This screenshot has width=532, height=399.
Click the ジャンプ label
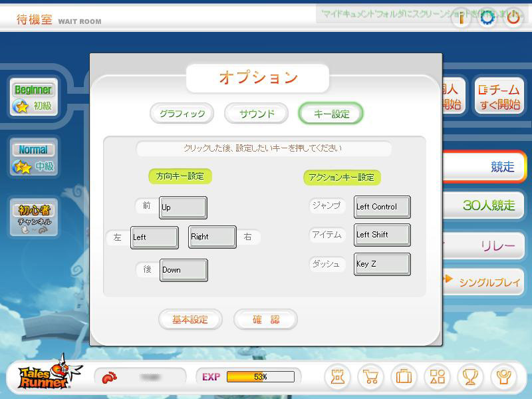[327, 205]
